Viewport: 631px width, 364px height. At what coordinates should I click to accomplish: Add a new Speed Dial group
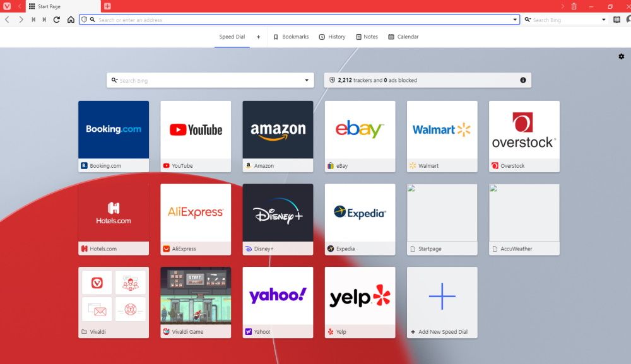point(258,37)
